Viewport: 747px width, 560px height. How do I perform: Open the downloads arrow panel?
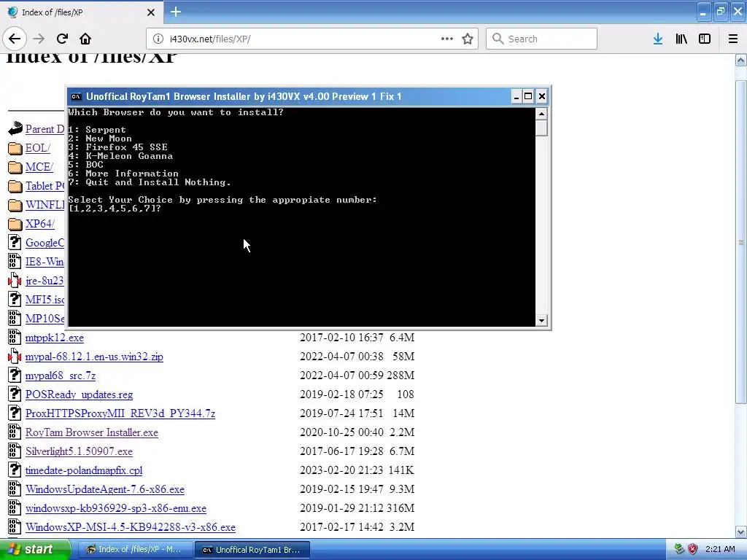(x=658, y=39)
